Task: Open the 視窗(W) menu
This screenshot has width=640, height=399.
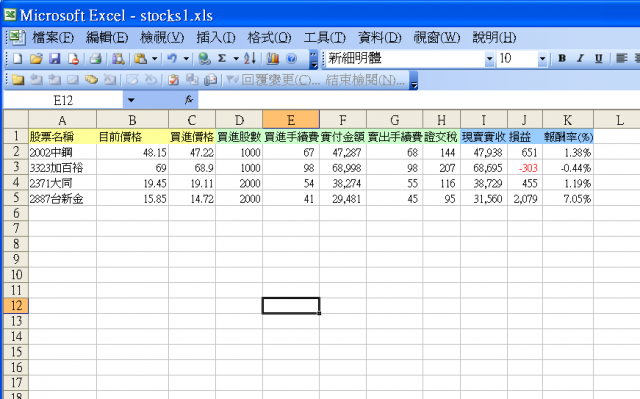Action: (x=437, y=38)
